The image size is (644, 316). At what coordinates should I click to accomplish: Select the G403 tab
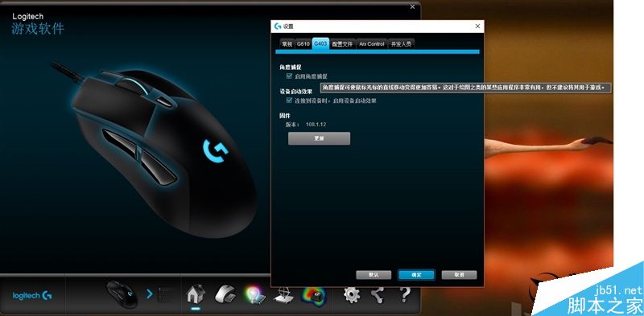[x=320, y=43]
